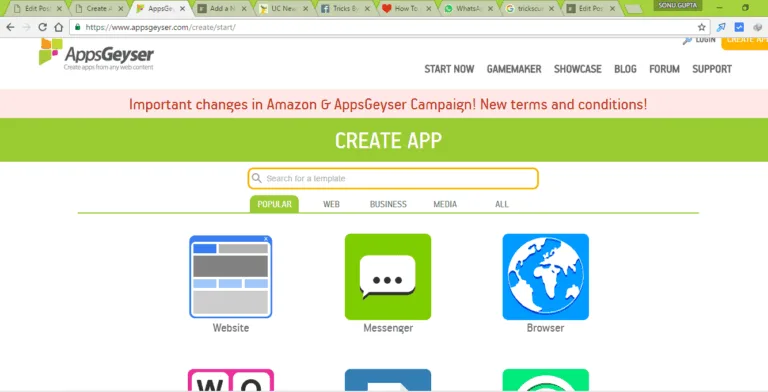Click the browser Back arrow
The width and height of the screenshot is (768, 392).
click(x=10, y=27)
